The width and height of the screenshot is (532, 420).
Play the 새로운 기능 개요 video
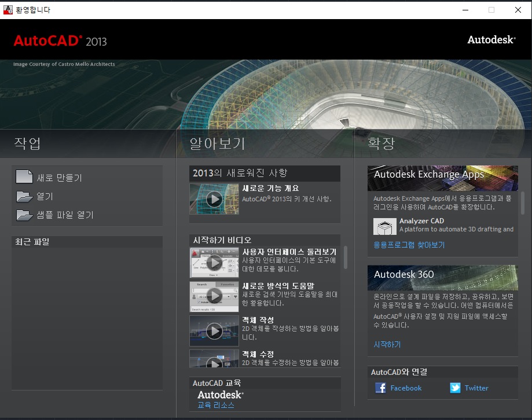pos(214,199)
